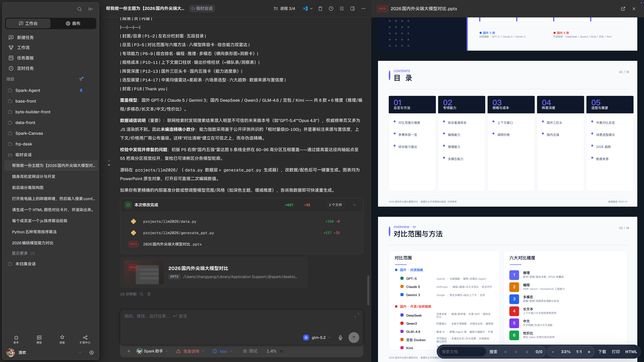Open Spark 助手 agent dropdown

pyautogui.click(x=152, y=351)
